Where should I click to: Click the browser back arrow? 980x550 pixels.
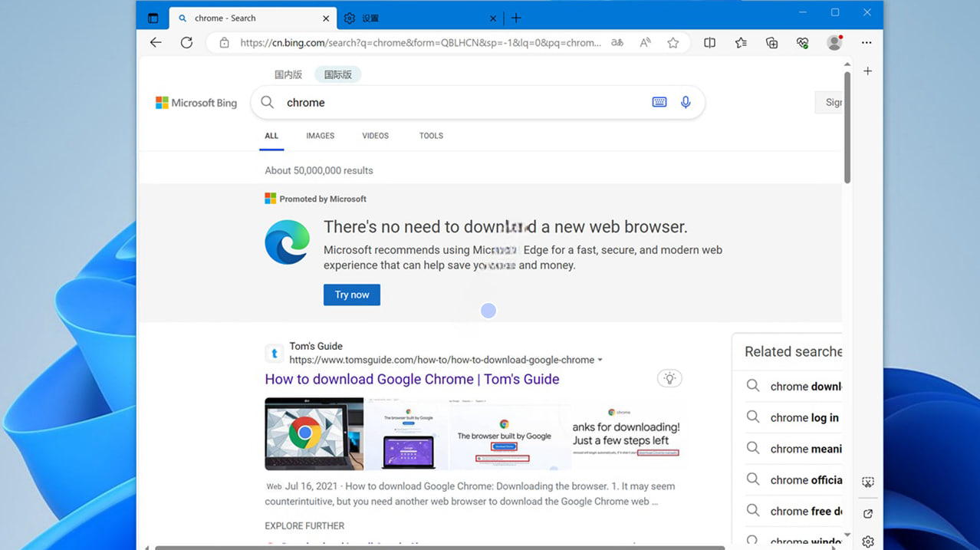coord(156,43)
